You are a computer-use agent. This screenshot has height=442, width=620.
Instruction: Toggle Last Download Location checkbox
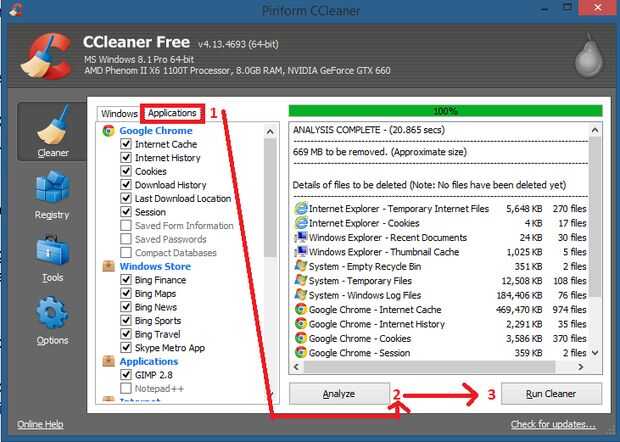pos(126,198)
